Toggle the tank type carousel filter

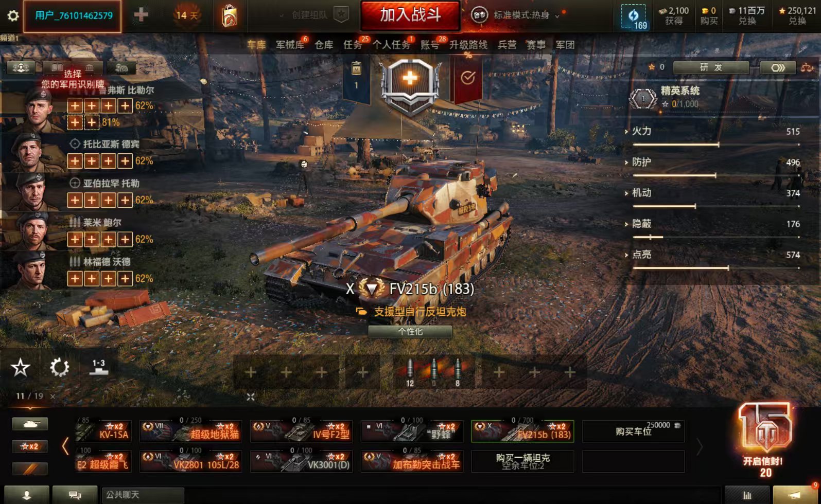click(30, 424)
